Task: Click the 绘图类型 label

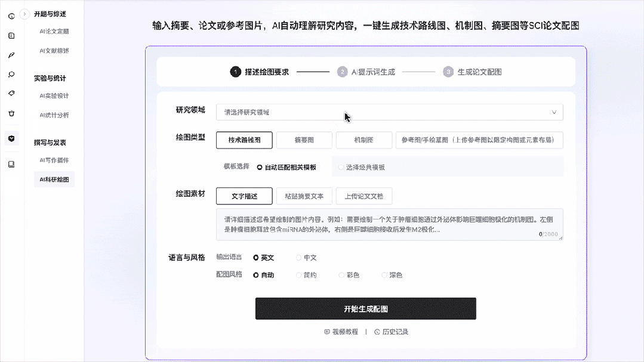Action: point(190,137)
